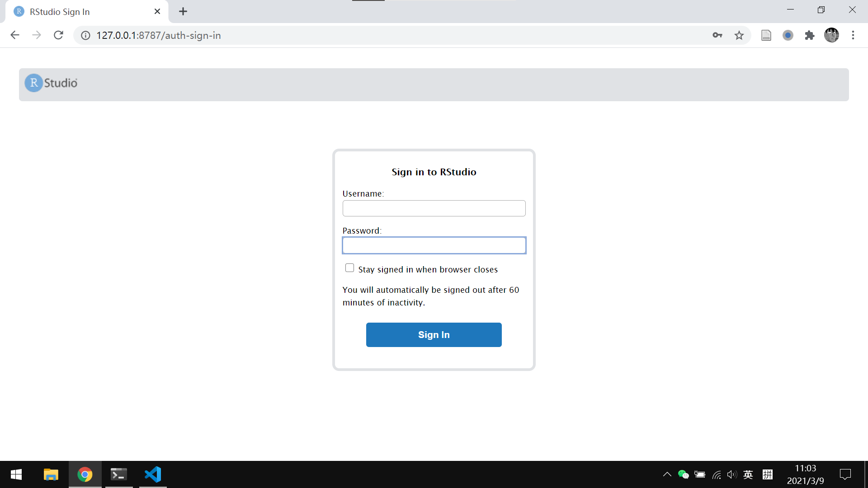Click the Chrome taskbar icon
The height and width of the screenshot is (488, 868).
tap(85, 474)
